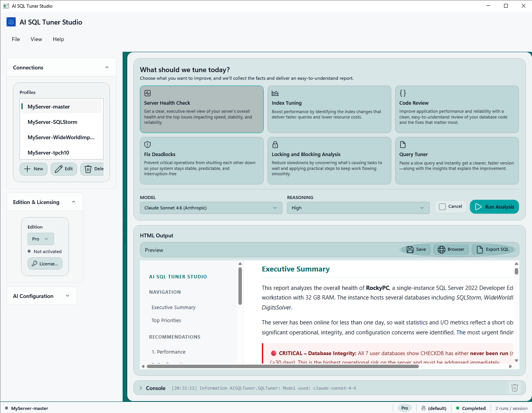This screenshot has width=532, height=413.
Task: Select the Fix Deadlocks card
Action: (x=202, y=161)
